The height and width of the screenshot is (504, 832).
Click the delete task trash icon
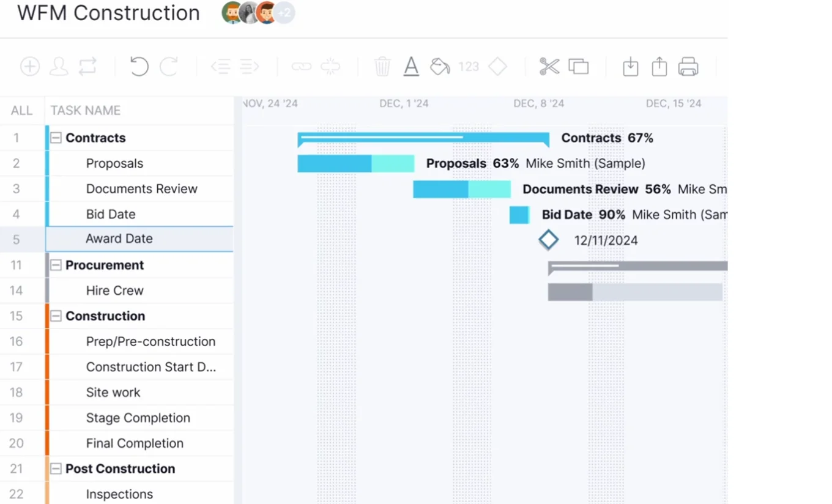(x=382, y=66)
